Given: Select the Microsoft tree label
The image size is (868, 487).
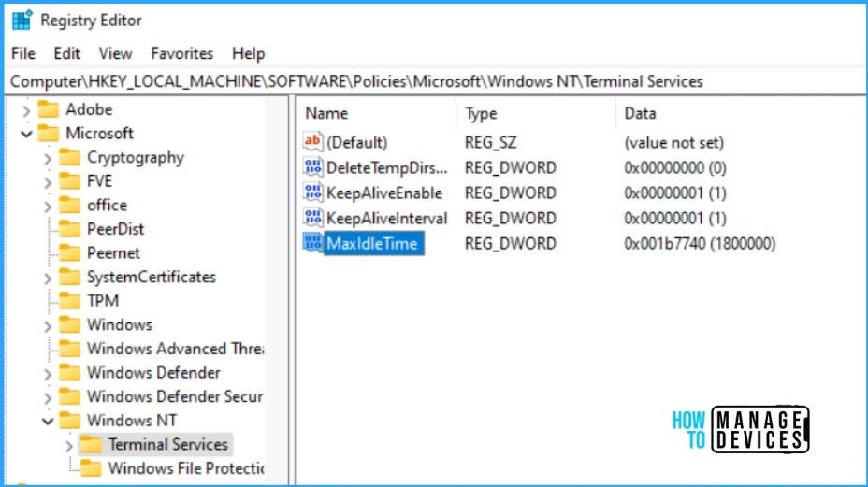Looking at the screenshot, I should coord(100,134).
